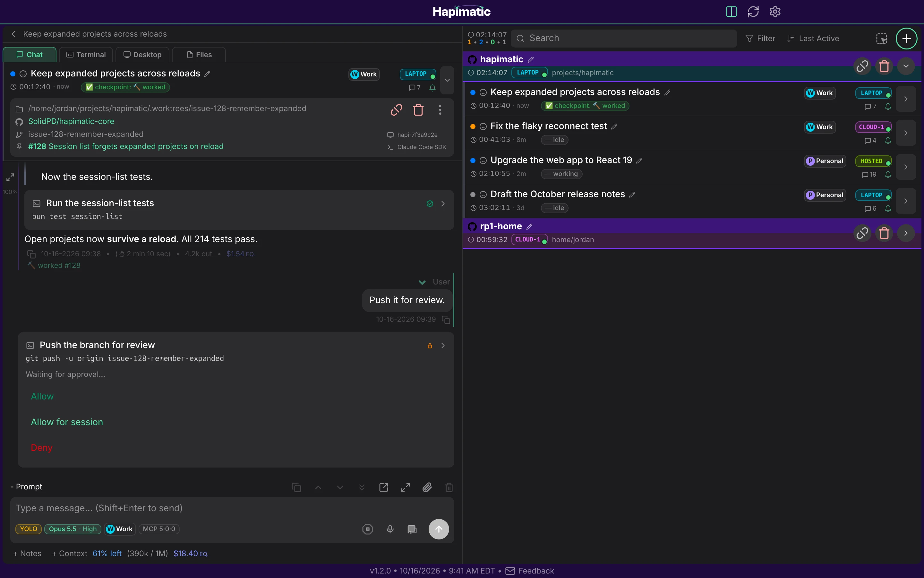924x578 pixels.
Task: Switch to the Files tab
Action: [x=199, y=55]
